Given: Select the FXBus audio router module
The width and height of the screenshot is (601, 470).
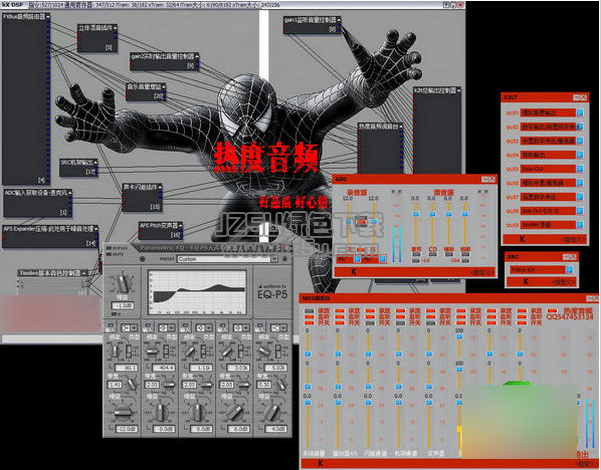Looking at the screenshot, I should click(x=26, y=99).
